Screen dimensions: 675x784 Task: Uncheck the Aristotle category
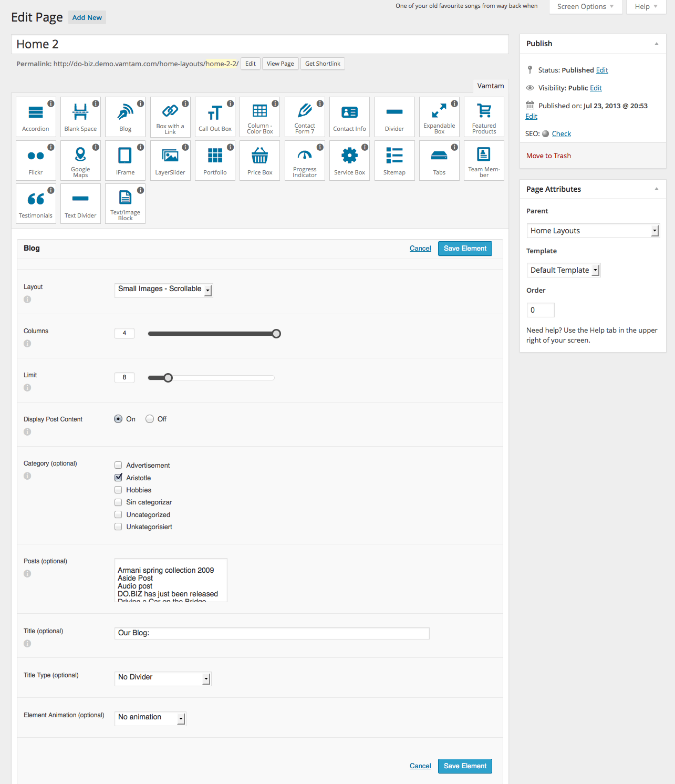pos(118,478)
